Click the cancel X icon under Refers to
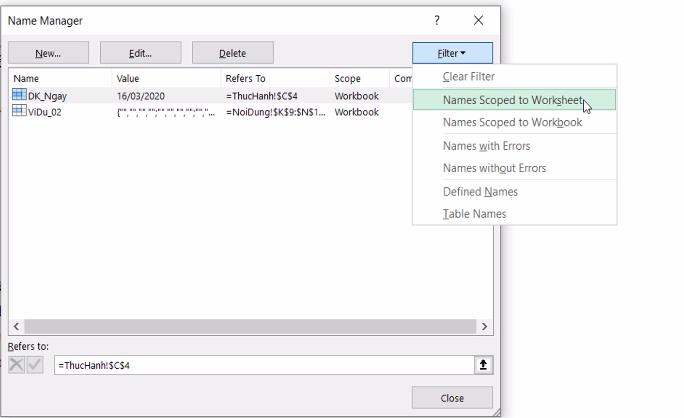 (17, 365)
